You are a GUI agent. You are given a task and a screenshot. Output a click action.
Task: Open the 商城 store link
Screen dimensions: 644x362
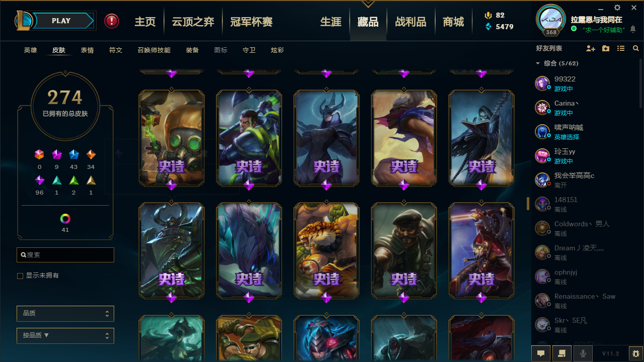pos(453,22)
